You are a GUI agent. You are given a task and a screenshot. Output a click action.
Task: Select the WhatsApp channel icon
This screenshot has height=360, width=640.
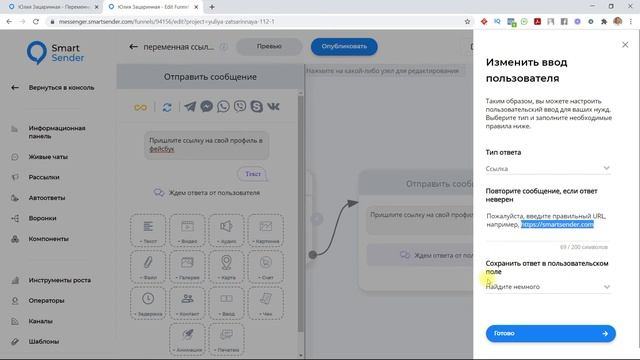(223, 107)
